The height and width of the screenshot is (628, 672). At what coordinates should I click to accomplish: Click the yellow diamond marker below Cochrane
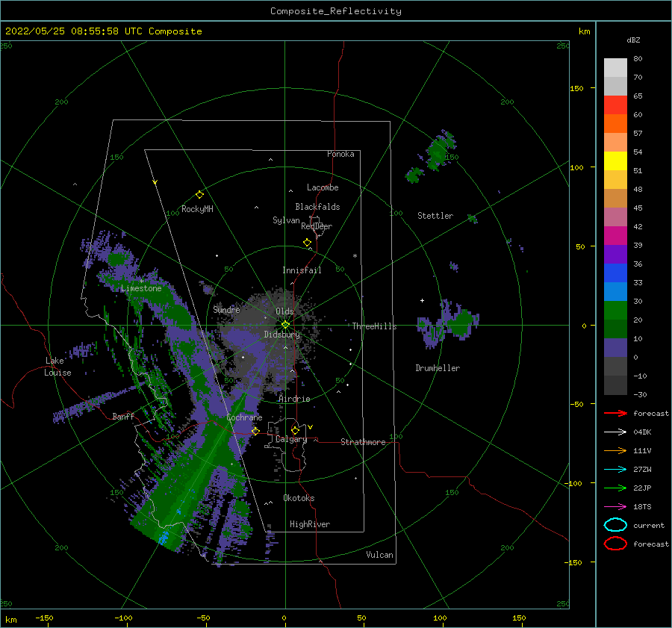tap(255, 431)
